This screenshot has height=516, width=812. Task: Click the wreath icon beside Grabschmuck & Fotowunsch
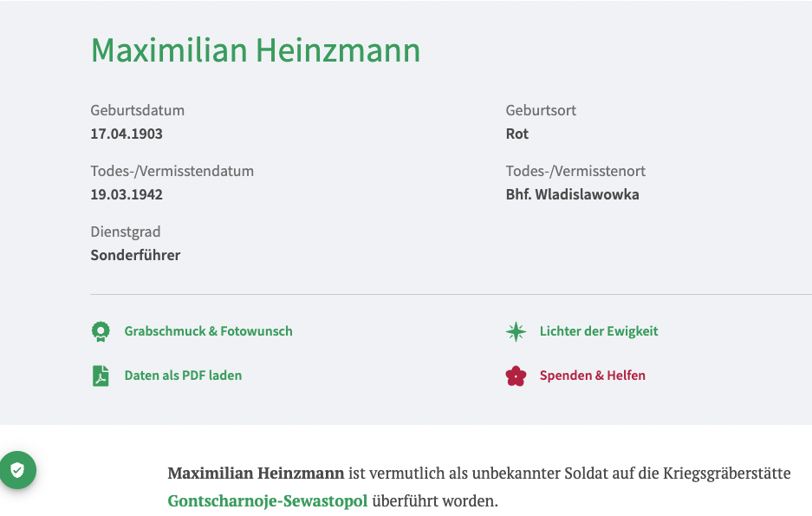click(101, 331)
